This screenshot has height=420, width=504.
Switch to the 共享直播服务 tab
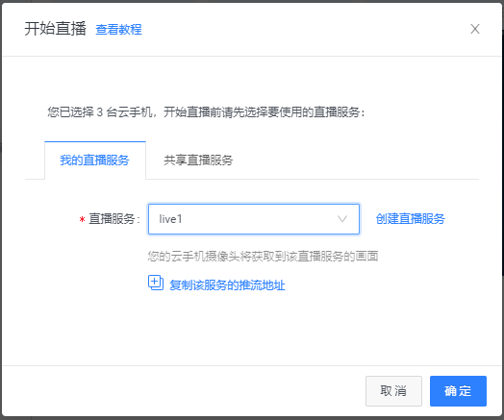pos(198,161)
